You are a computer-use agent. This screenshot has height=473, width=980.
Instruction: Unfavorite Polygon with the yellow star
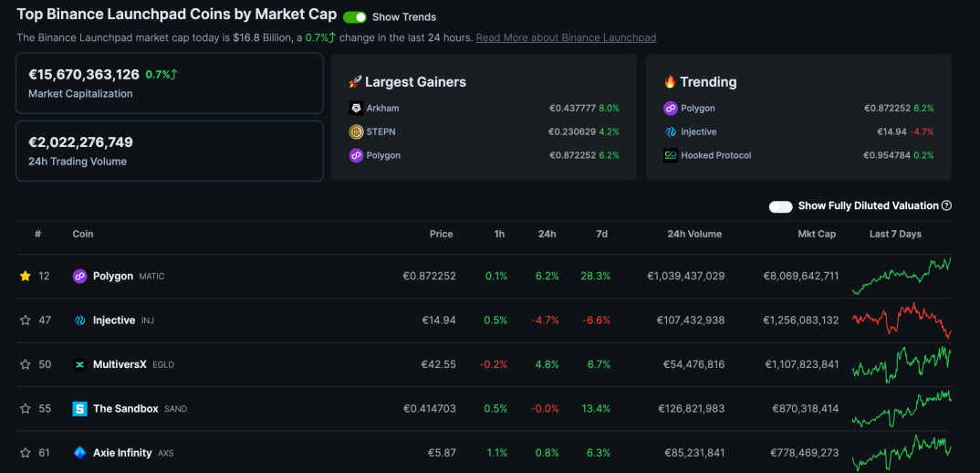pos(25,276)
